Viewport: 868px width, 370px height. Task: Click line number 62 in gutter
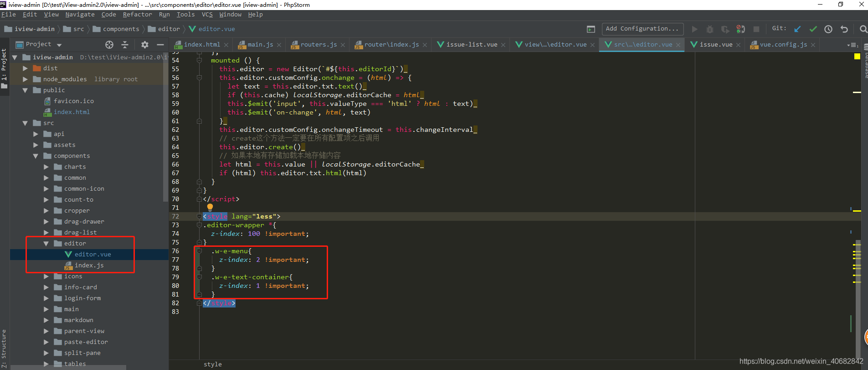click(175, 130)
